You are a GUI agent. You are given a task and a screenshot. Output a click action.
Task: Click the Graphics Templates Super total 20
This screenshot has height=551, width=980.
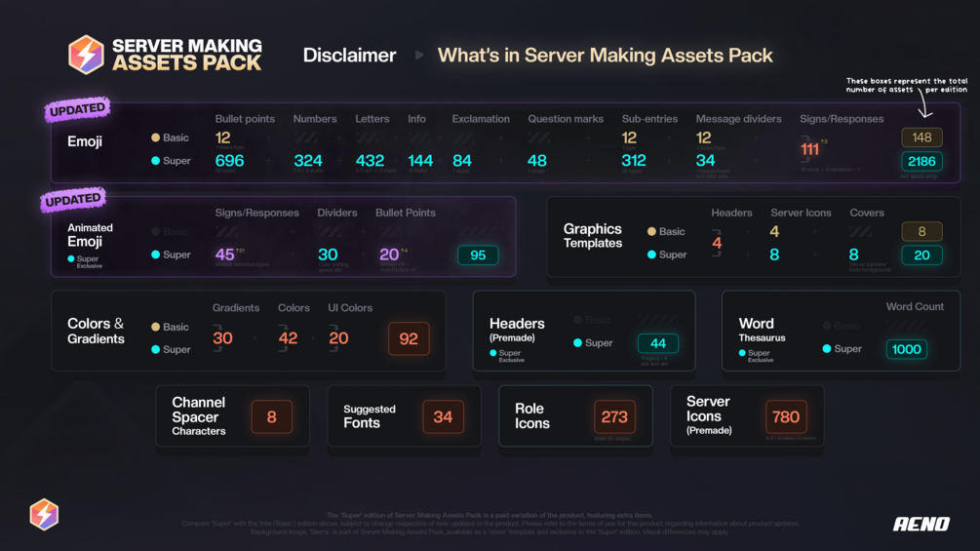coord(921,255)
